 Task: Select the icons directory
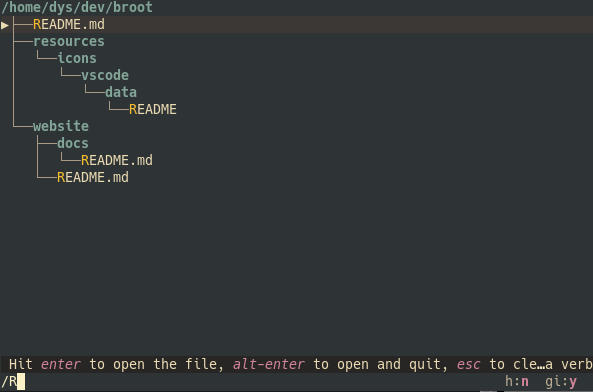point(77,59)
